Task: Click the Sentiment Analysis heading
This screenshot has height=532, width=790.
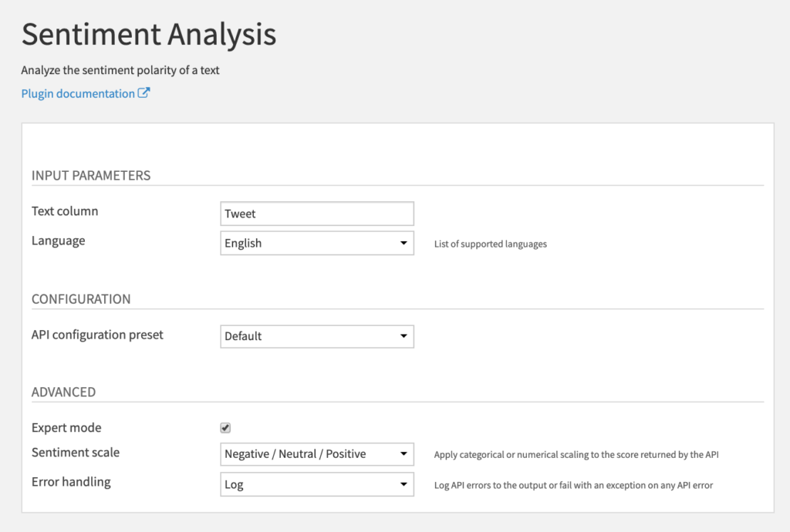Action: pos(149,34)
